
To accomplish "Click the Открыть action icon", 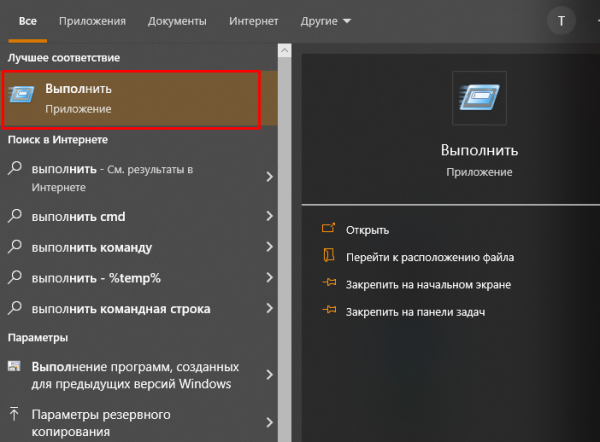I will coord(327,230).
